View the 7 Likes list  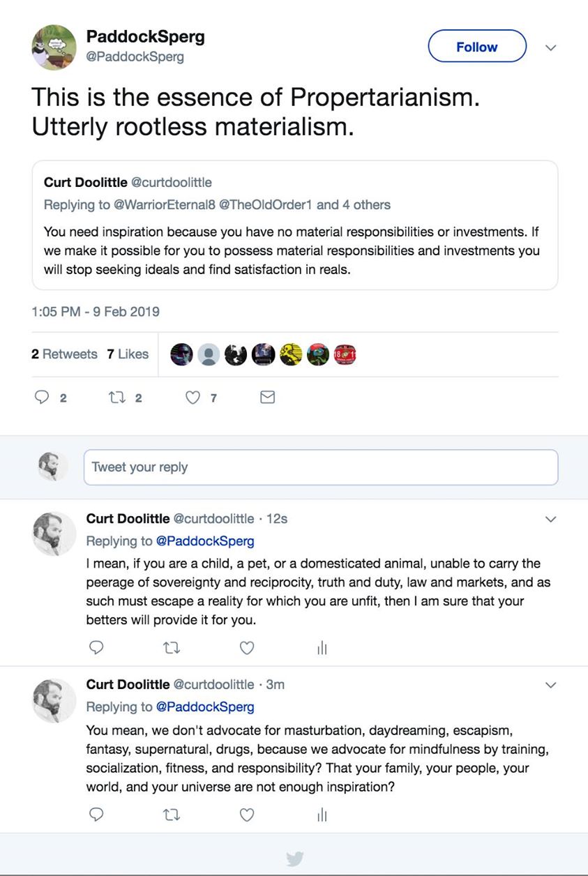[128, 354]
